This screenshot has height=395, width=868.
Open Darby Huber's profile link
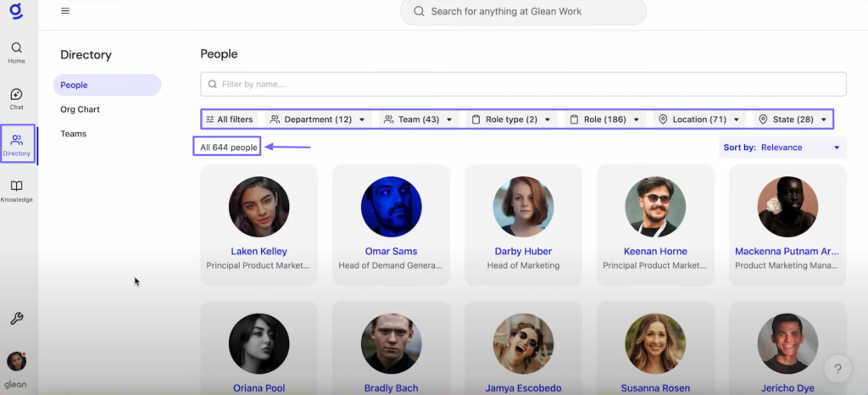(523, 251)
